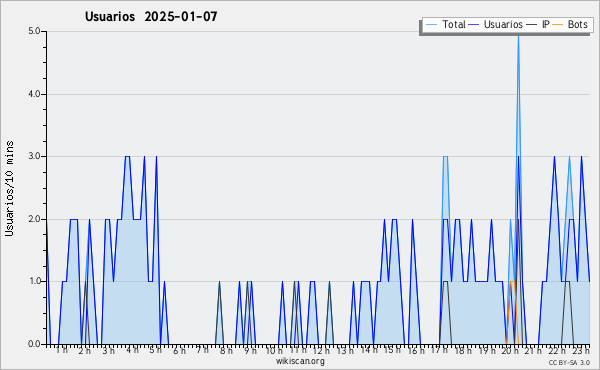Click the '12 h' x-axis label
Viewport: 600px width, 370px height.
click(321, 350)
